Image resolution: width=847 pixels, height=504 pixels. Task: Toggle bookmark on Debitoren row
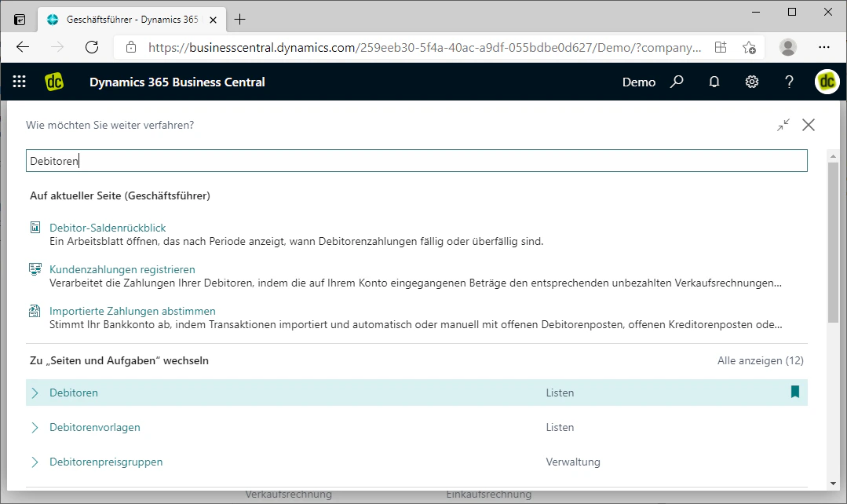click(795, 392)
